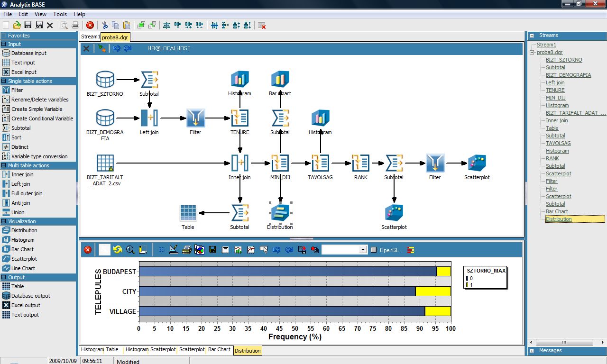The height and width of the screenshot is (364, 607).
Task: Open the Tools menu
Action: coord(60,14)
